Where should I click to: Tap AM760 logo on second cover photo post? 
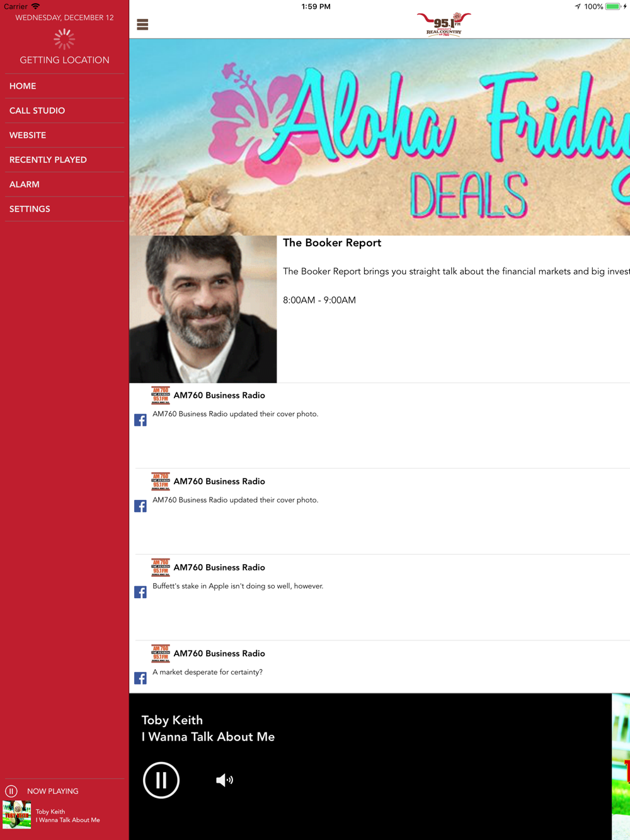coord(161,482)
